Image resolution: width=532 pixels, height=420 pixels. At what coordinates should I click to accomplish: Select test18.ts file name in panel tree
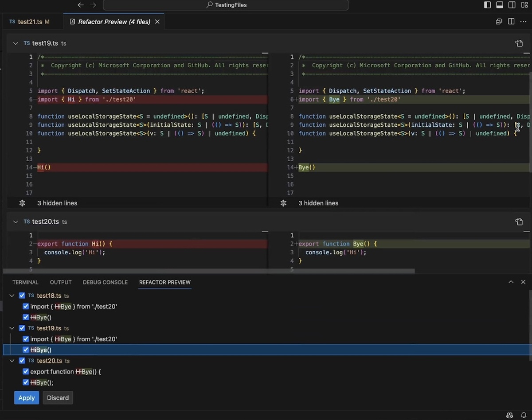pyautogui.click(x=49, y=296)
